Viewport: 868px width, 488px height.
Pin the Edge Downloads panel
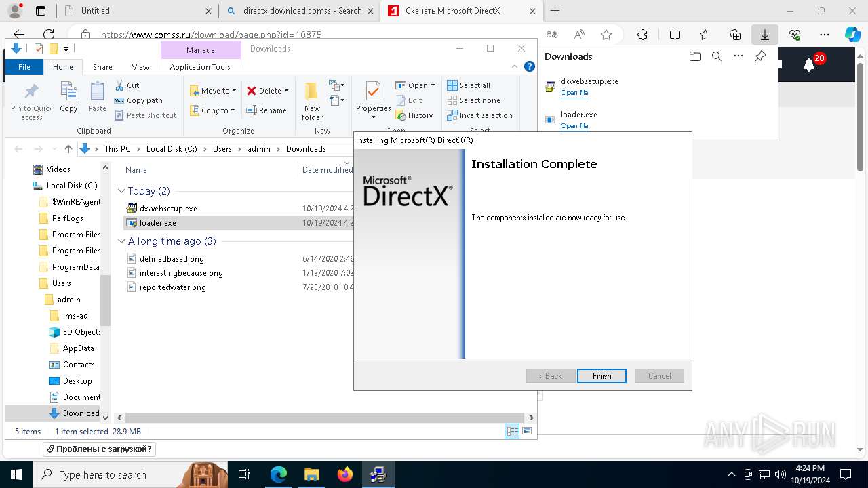(x=760, y=56)
